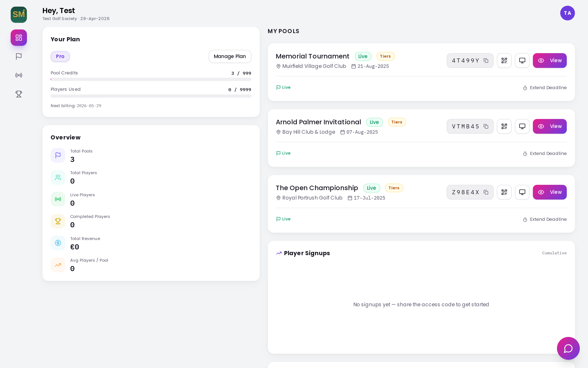
Task: Open the pools flag sidebar icon
Action: [x=19, y=56]
